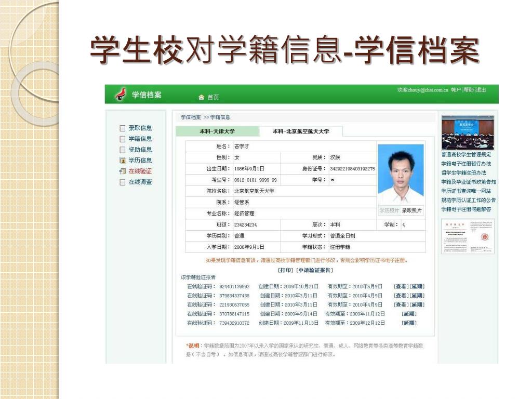Click 延期 for code 221930637055
532x399 pixels.
(x=417, y=304)
